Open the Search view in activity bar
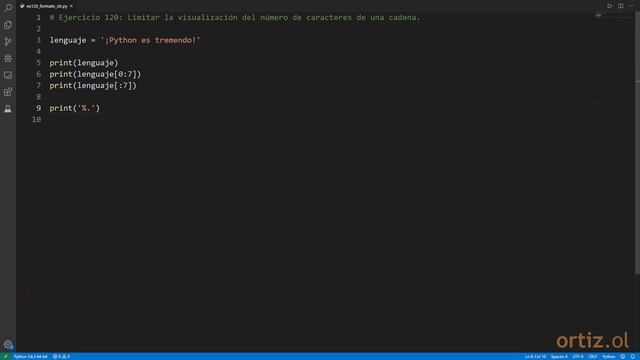Viewport: 640px width, 360px height. (x=8, y=8)
